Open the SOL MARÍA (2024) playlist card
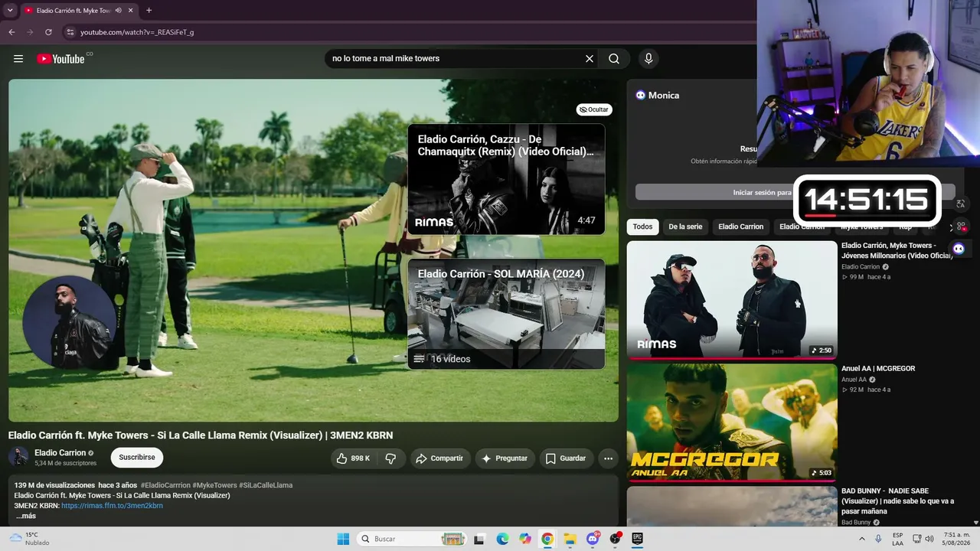This screenshot has height=551, width=980. pos(506,314)
